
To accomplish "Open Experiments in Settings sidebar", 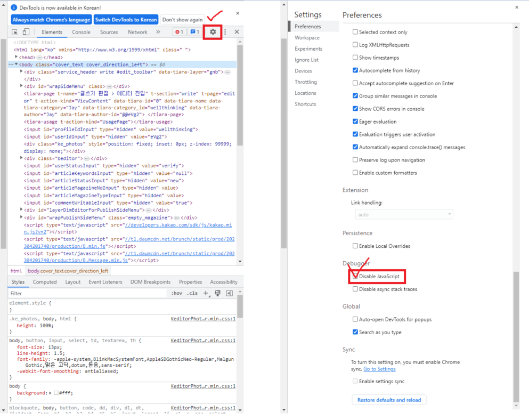I will click(308, 49).
